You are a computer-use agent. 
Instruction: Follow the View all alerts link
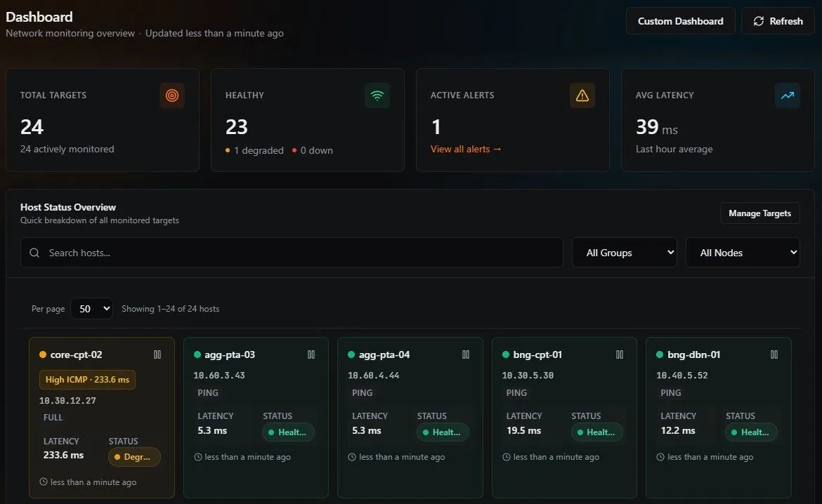click(466, 150)
